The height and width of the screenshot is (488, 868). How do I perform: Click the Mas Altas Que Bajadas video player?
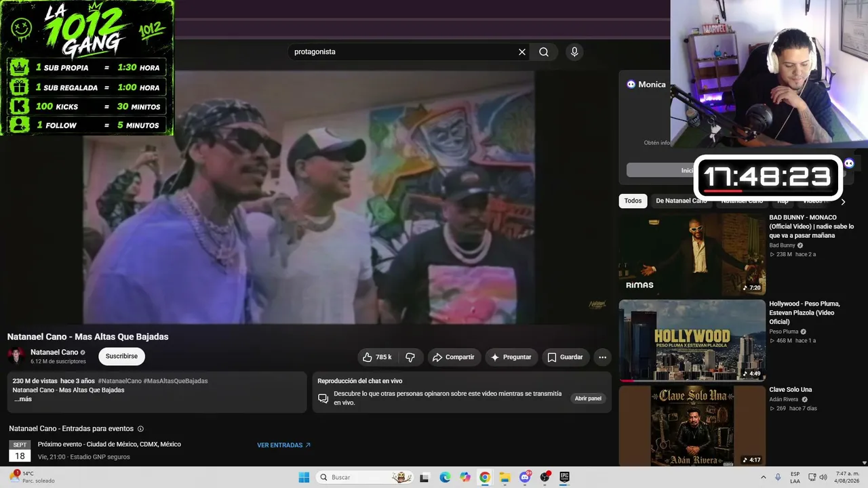click(x=309, y=197)
